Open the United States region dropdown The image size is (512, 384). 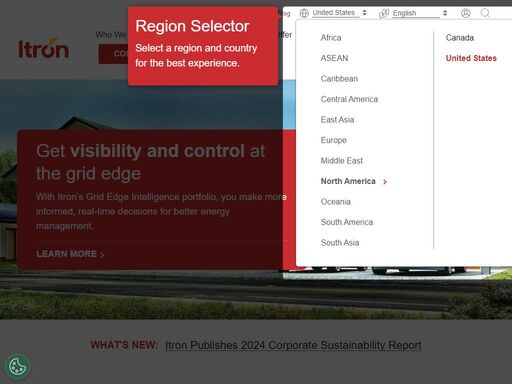click(339, 13)
